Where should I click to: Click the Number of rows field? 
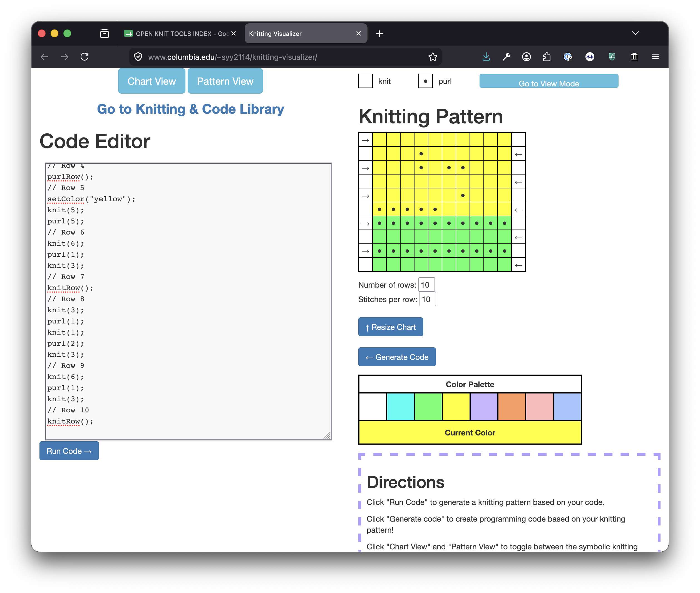[426, 285]
